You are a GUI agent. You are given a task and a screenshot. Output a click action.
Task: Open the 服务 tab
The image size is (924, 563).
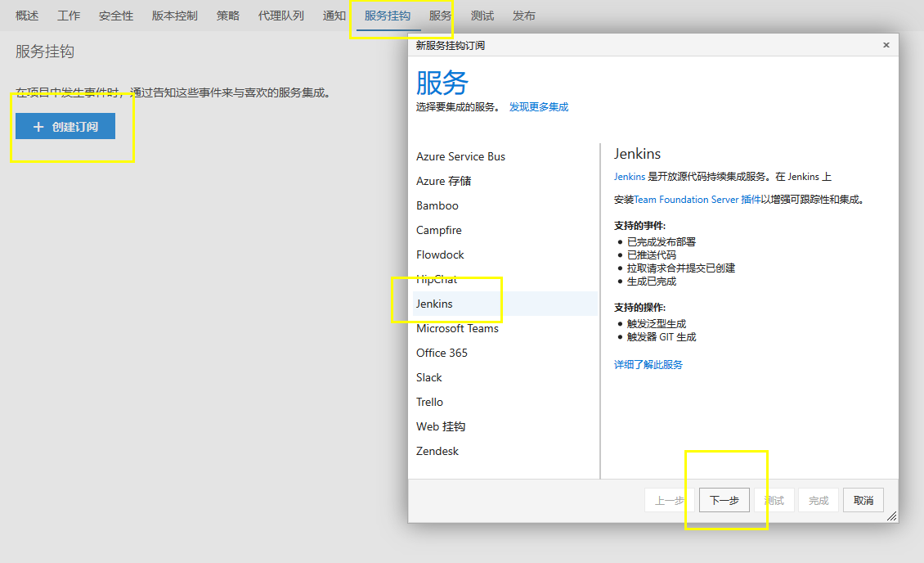[x=440, y=16]
